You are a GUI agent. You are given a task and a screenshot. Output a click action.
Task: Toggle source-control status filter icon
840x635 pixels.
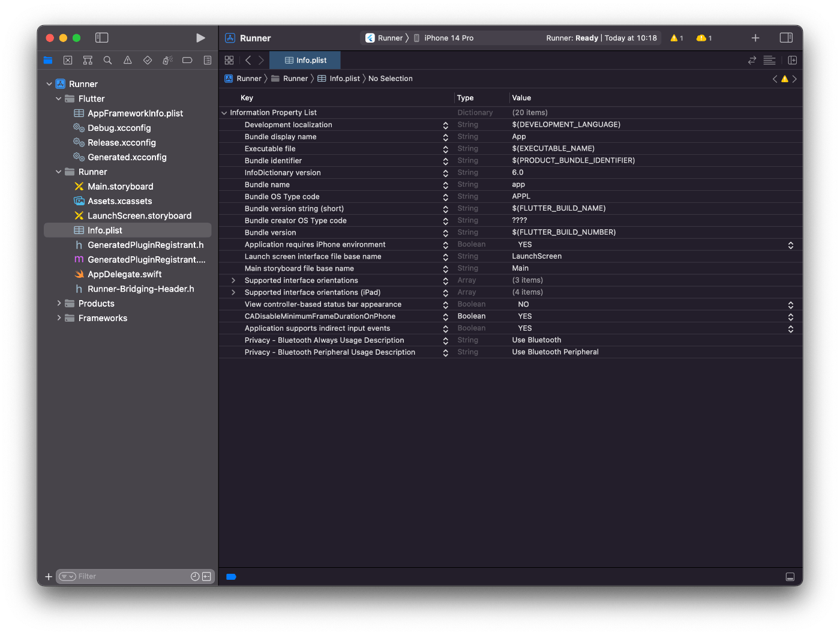pos(206,577)
